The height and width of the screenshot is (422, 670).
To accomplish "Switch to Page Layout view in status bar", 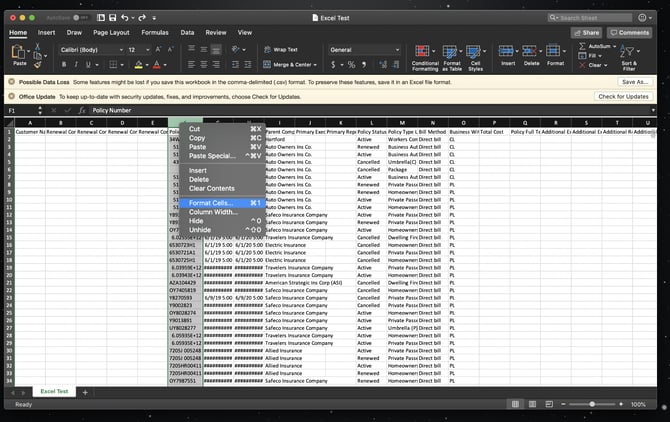I will coord(532,404).
